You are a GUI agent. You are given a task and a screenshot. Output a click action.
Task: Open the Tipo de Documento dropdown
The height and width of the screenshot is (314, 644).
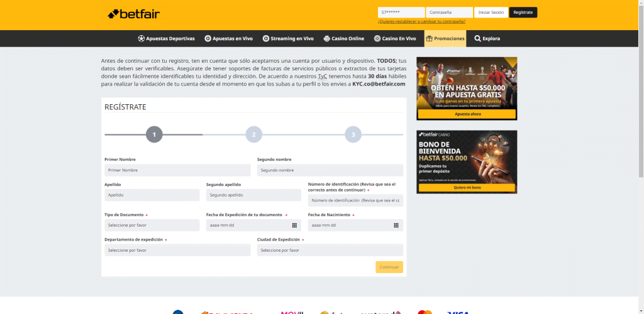click(152, 225)
